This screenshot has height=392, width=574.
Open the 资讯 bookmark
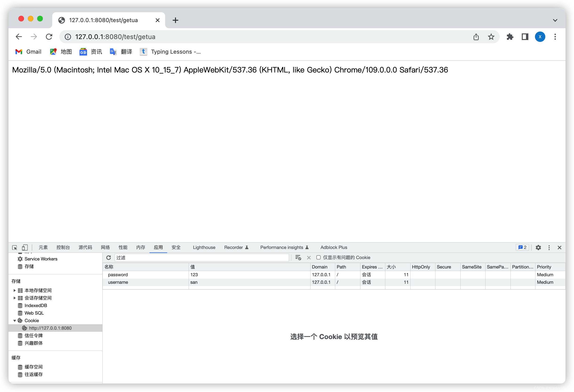[x=91, y=52]
